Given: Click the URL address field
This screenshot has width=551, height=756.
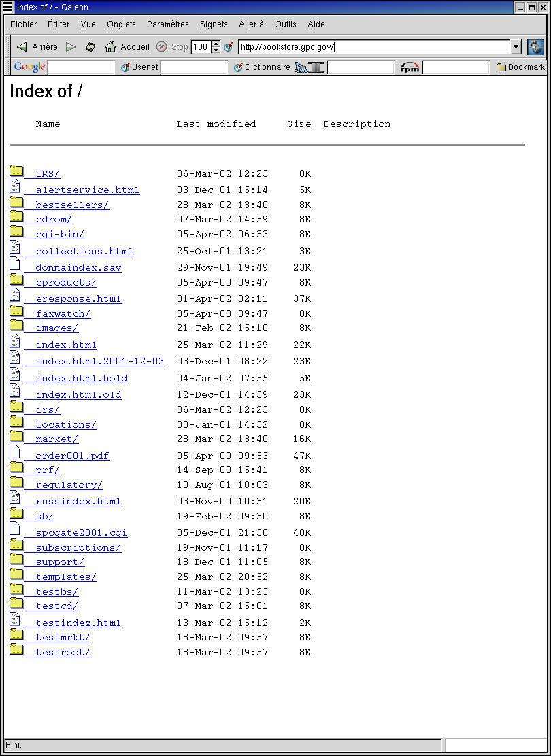Looking at the screenshot, I should 374,47.
